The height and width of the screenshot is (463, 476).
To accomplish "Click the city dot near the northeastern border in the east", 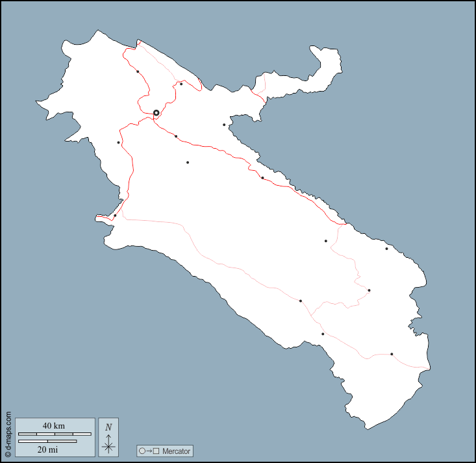I will pos(386,249).
